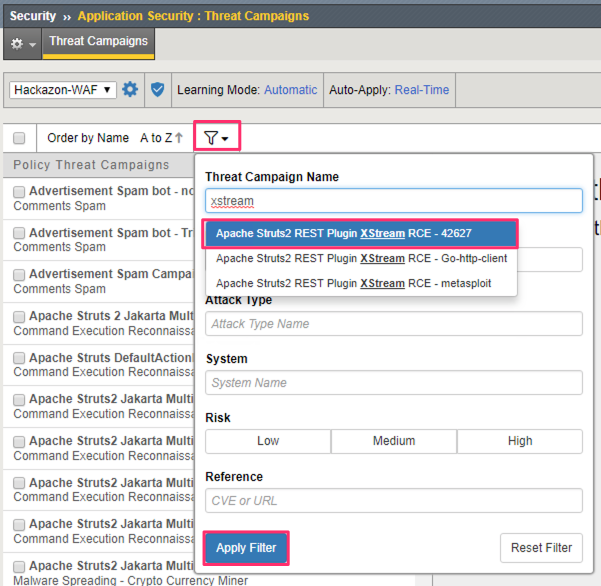Screen dimensions: 601x586
Task: Open the filter funnel dropdown
Action: [x=217, y=137]
